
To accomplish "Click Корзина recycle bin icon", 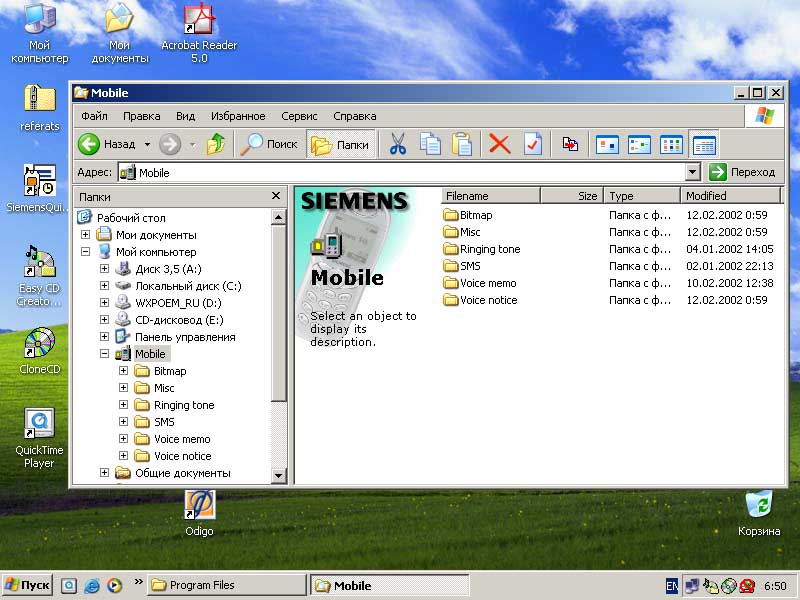I will 759,513.
